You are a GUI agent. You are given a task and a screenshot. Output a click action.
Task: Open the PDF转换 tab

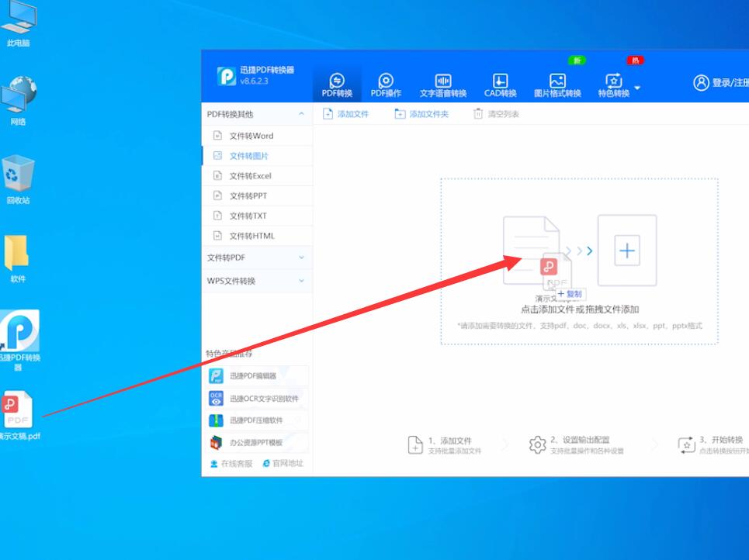pos(337,85)
